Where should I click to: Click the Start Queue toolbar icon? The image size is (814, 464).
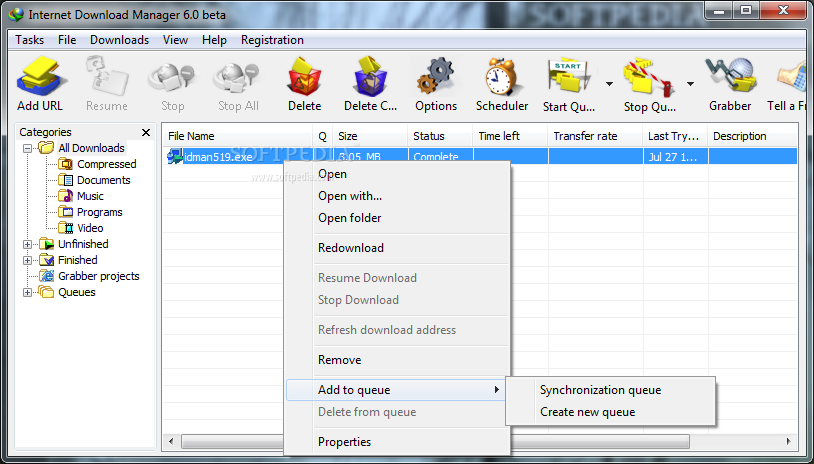coord(569,78)
